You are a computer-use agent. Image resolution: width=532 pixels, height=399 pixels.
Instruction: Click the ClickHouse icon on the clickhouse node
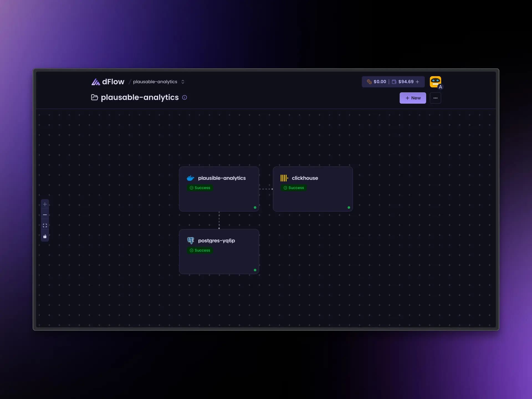click(284, 178)
